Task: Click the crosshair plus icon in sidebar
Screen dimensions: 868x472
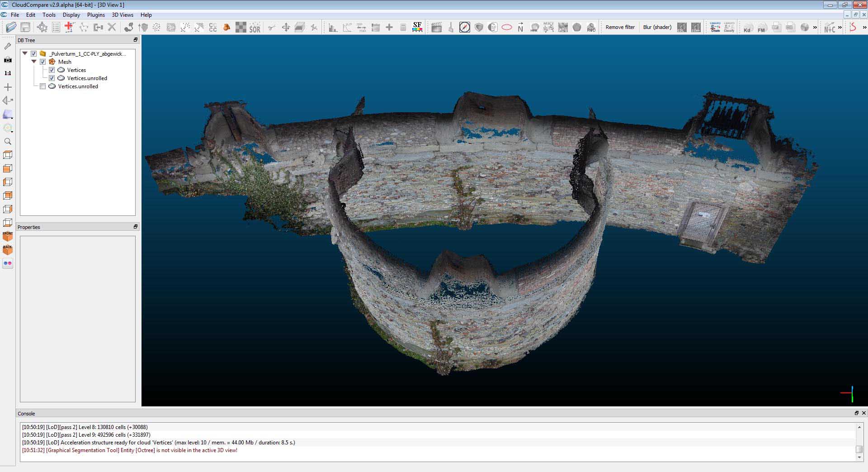Action: tap(8, 87)
